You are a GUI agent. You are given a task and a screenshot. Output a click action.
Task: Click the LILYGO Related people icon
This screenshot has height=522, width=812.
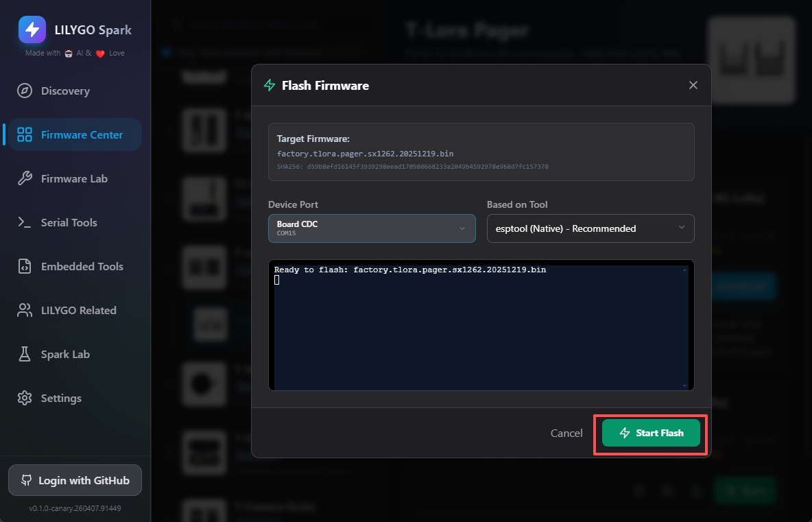(25, 311)
